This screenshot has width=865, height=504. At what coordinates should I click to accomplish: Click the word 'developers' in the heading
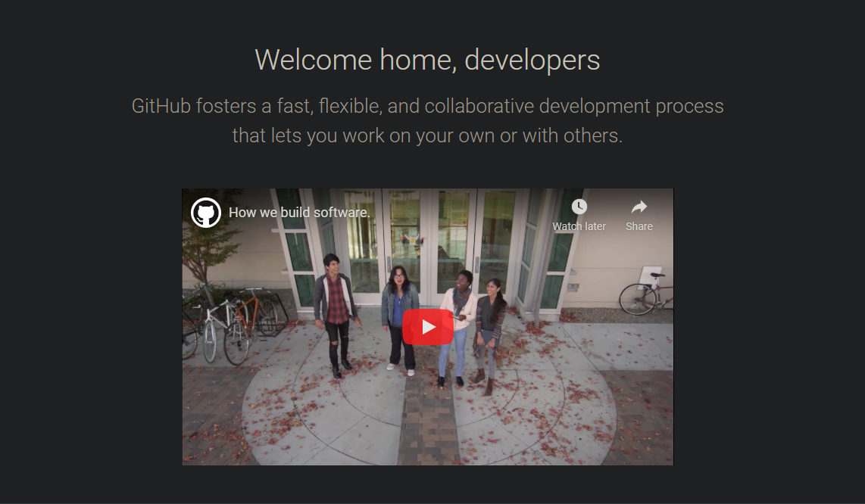(532, 60)
